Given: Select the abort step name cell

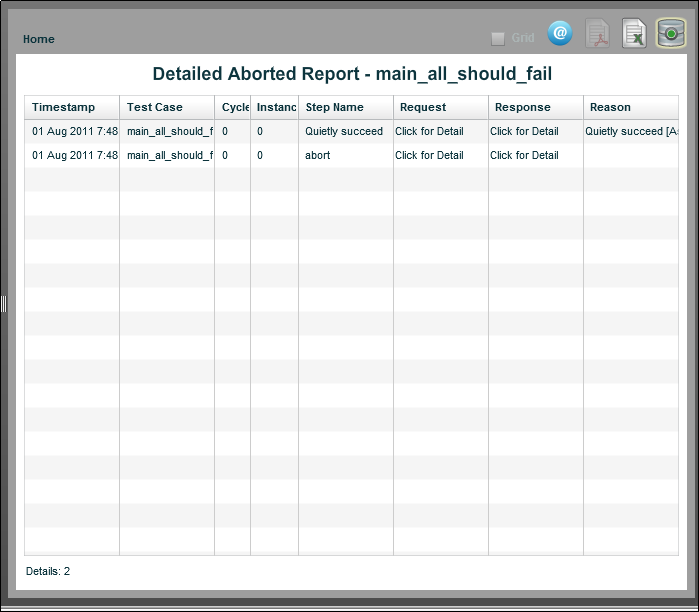Looking at the screenshot, I should pyautogui.click(x=318, y=155).
